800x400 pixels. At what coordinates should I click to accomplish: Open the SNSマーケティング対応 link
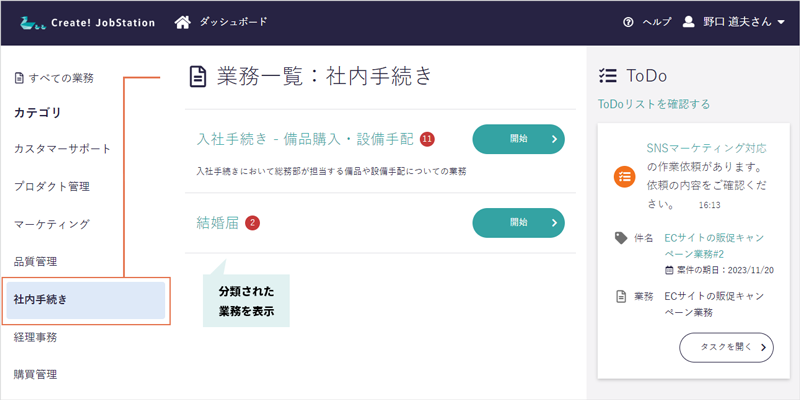pyautogui.click(x=707, y=148)
